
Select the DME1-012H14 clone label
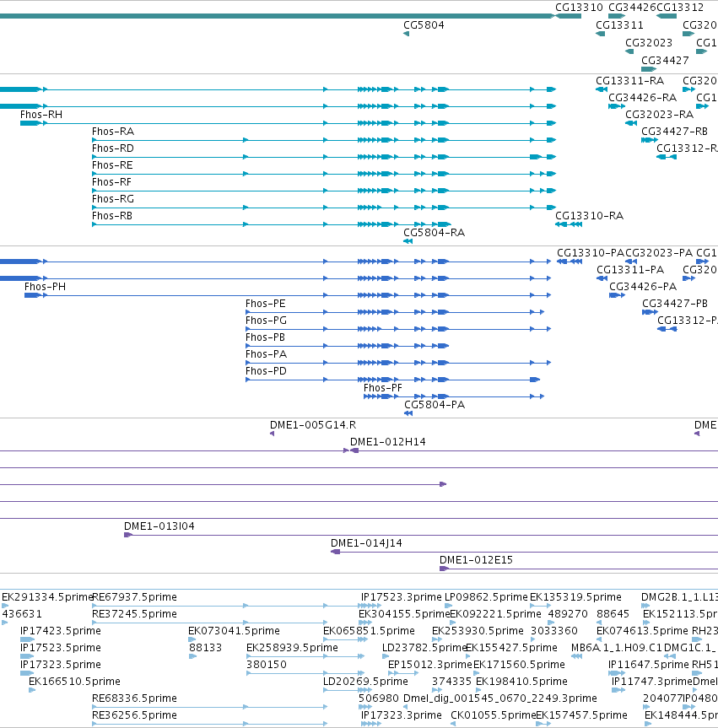(x=388, y=442)
